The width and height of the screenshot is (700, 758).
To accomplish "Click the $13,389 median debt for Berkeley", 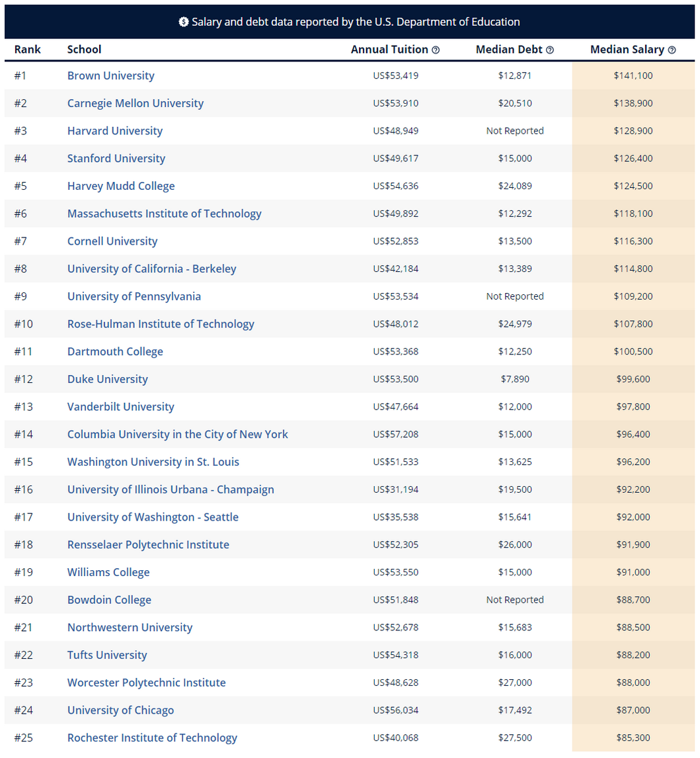I will pyautogui.click(x=515, y=269).
